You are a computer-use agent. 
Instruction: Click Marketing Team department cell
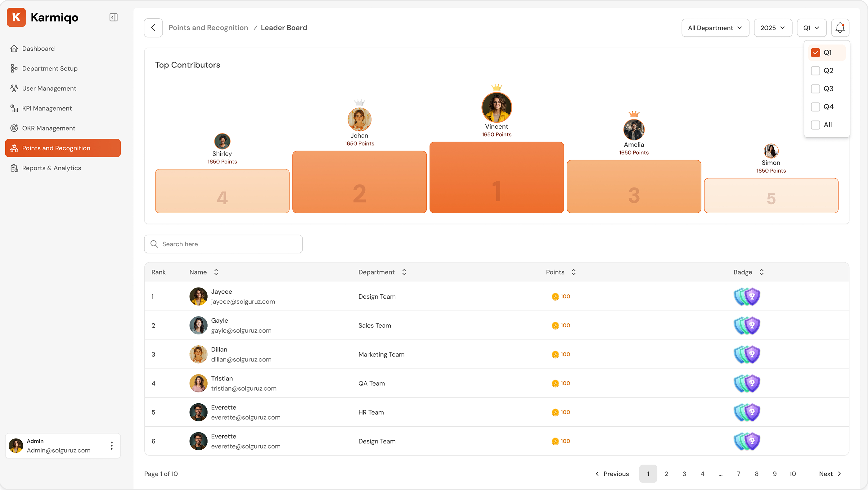(381, 355)
